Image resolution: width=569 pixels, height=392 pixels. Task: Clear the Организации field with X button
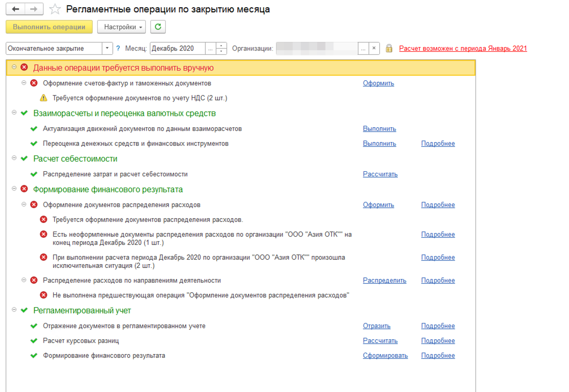click(374, 49)
